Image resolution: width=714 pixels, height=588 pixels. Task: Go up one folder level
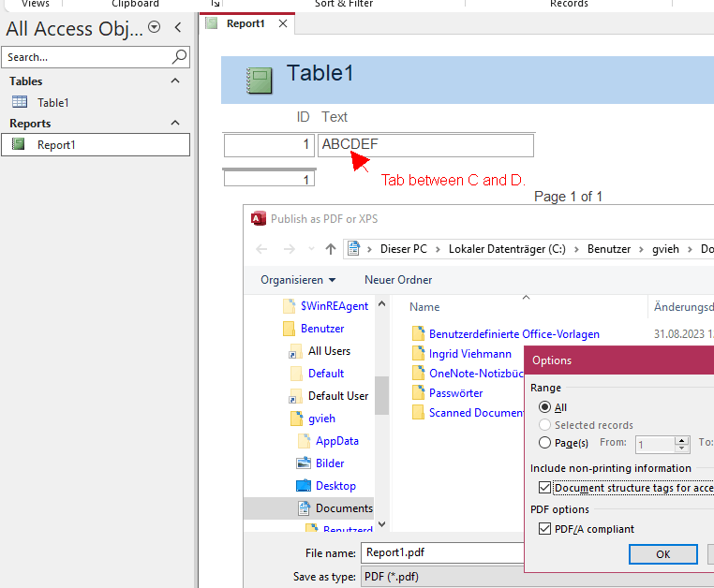tap(331, 249)
